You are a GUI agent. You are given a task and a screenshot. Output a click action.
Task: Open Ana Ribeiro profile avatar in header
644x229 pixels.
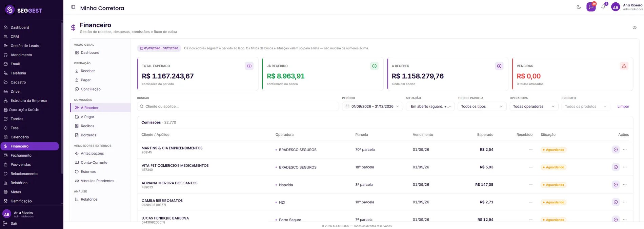[616, 7]
